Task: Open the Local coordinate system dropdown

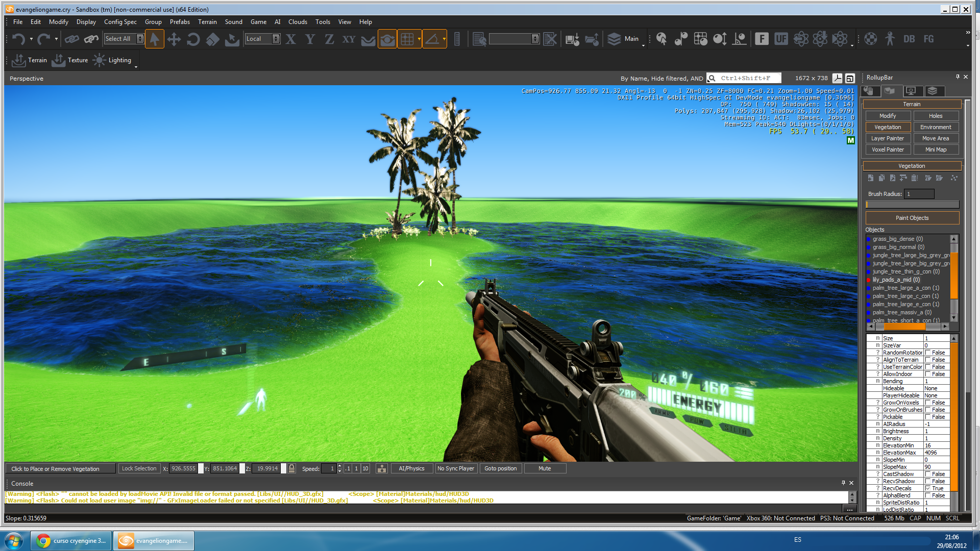Action: [276, 39]
